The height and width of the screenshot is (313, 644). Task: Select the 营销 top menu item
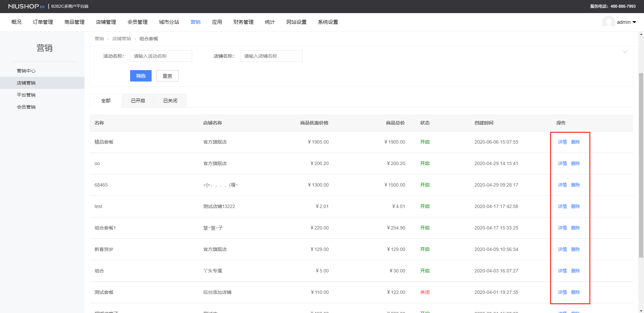(196, 22)
